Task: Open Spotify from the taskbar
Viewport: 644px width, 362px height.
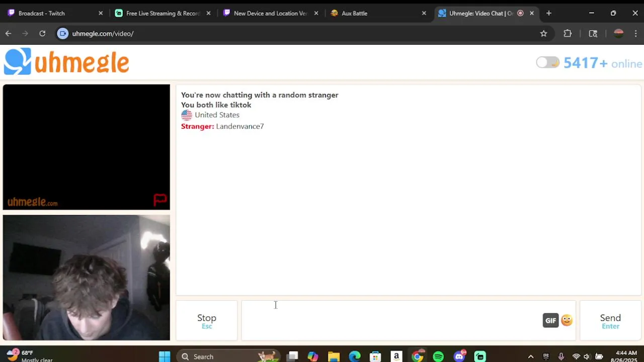Action: tap(438, 356)
